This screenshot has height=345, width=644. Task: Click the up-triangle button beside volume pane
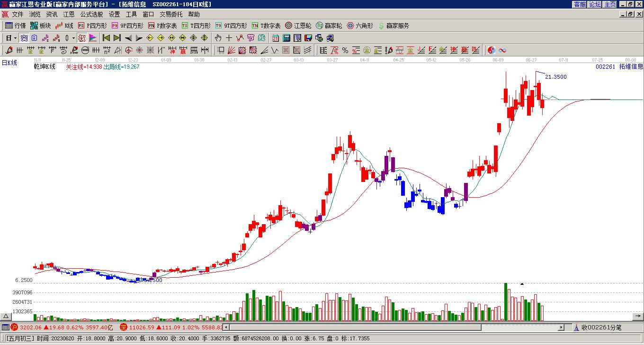point(6,316)
